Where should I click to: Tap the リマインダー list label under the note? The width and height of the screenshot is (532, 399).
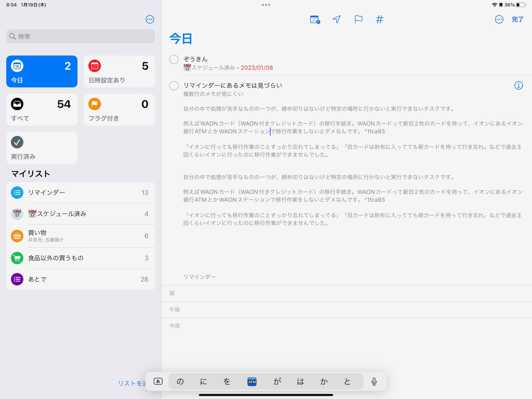tap(199, 277)
